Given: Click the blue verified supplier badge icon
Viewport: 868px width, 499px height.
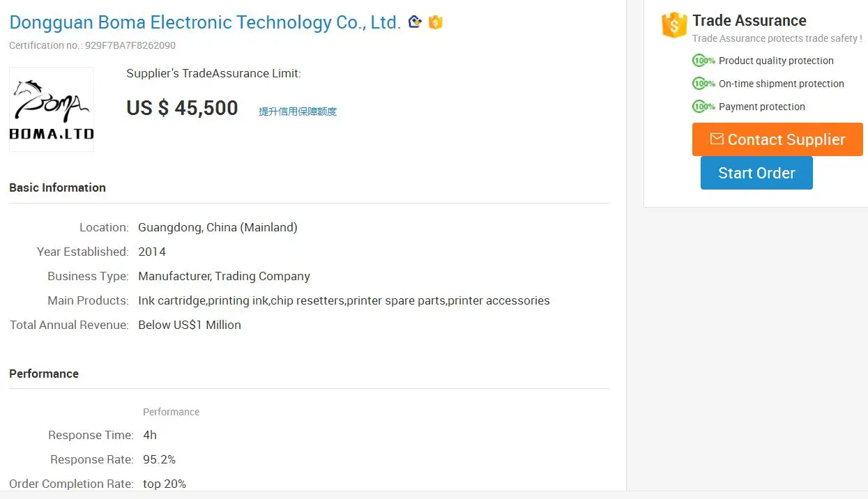Looking at the screenshot, I should point(415,22).
